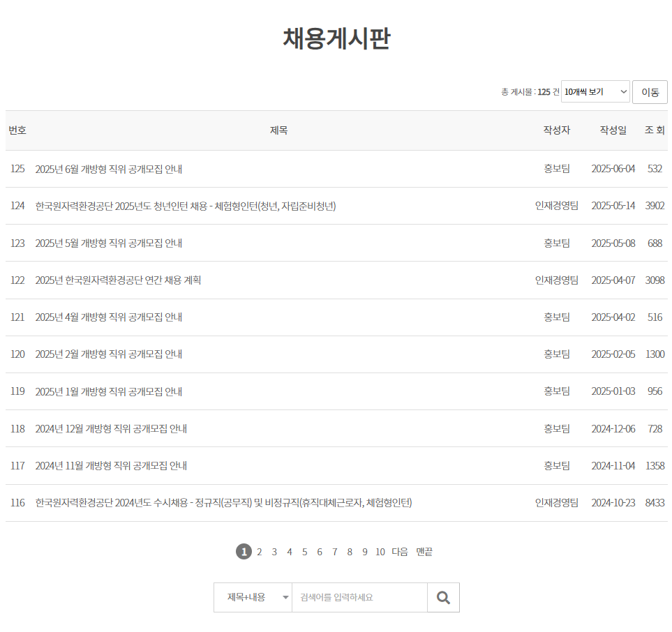Click the magnifier search icon button
672x632 pixels.
443,597
